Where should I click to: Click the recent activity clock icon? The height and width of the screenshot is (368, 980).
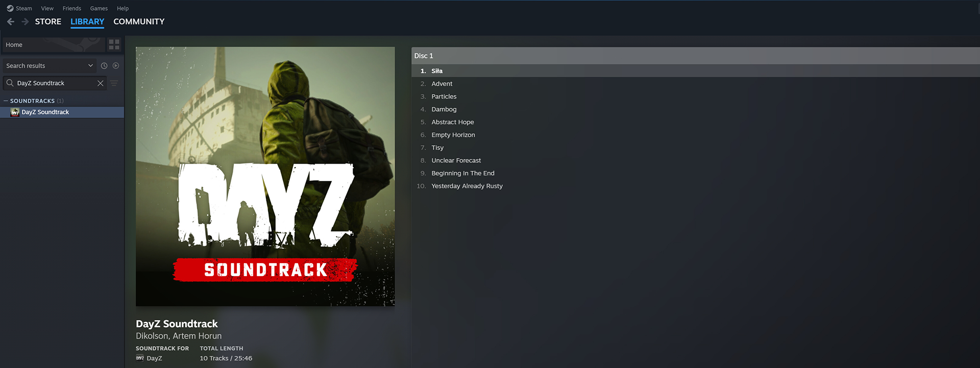pyautogui.click(x=104, y=65)
